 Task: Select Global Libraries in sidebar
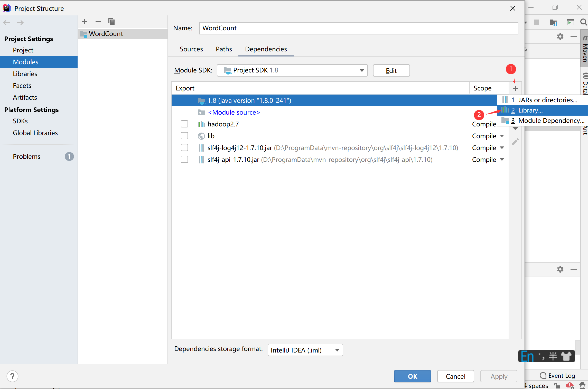[x=39, y=133]
